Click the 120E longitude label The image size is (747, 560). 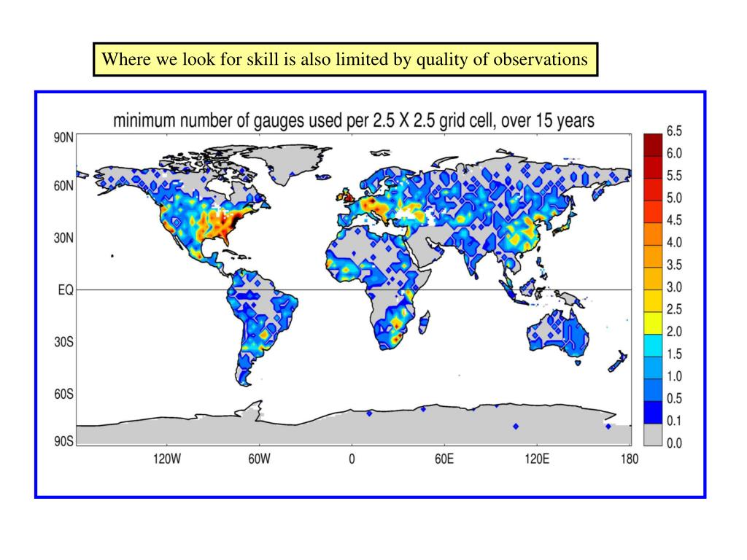[536, 459]
